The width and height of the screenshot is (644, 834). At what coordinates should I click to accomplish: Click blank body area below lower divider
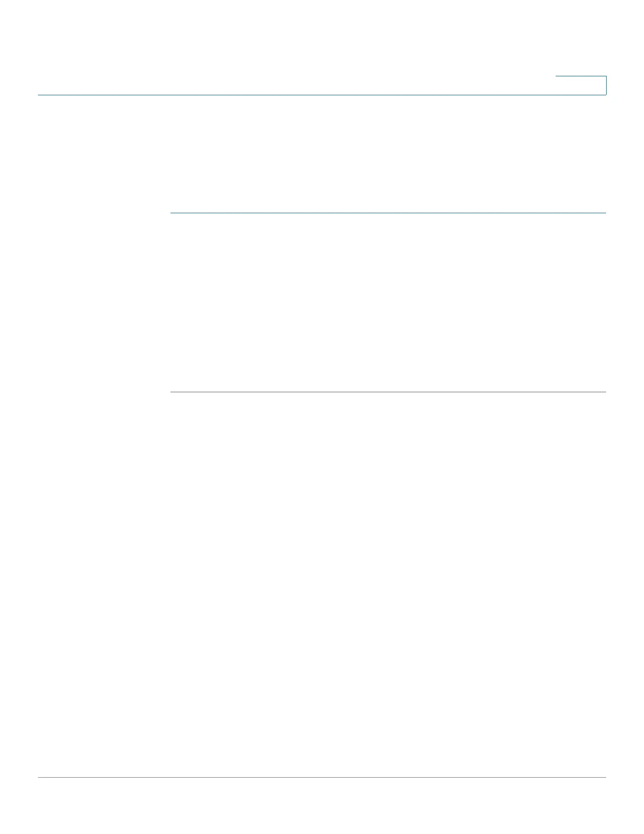[388, 584]
